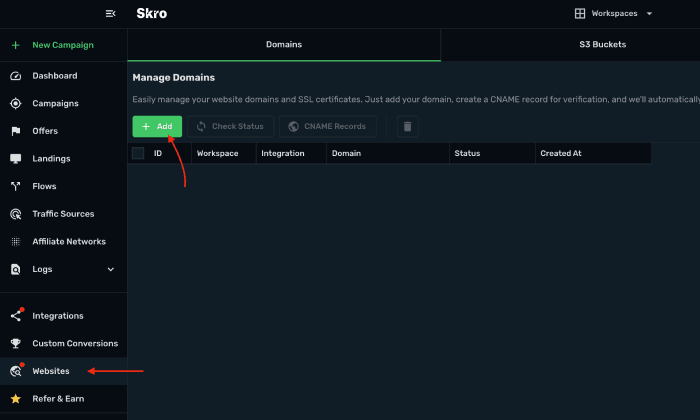Sort by Domain column header
This screenshot has height=420, width=700.
346,154
